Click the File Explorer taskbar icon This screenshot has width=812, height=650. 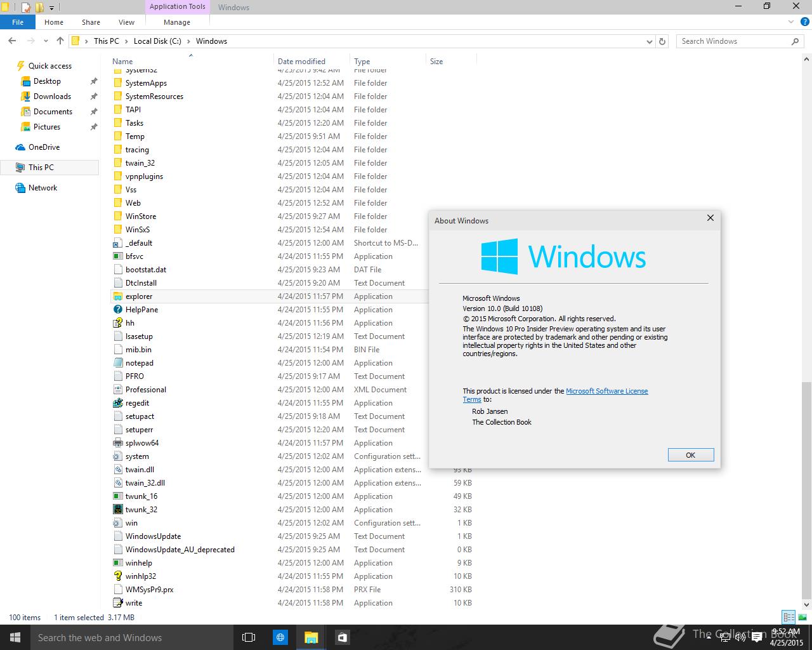tap(311, 637)
